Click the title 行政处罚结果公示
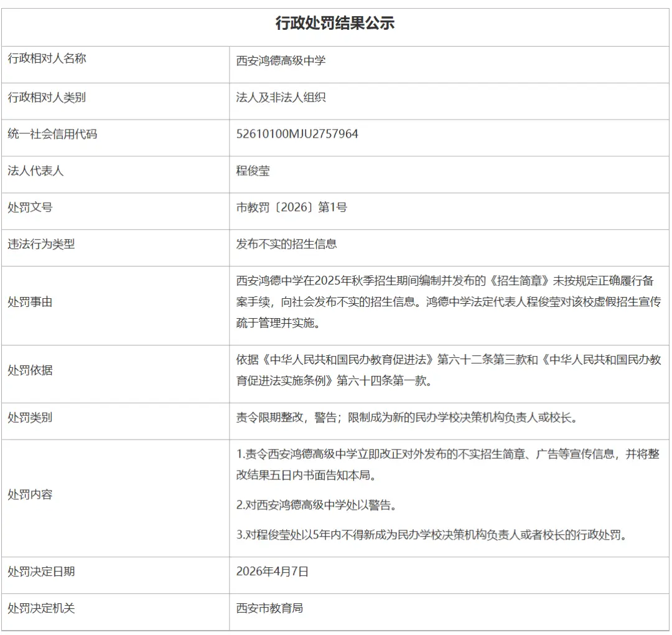This screenshot has width=672, height=635. pyautogui.click(x=335, y=23)
